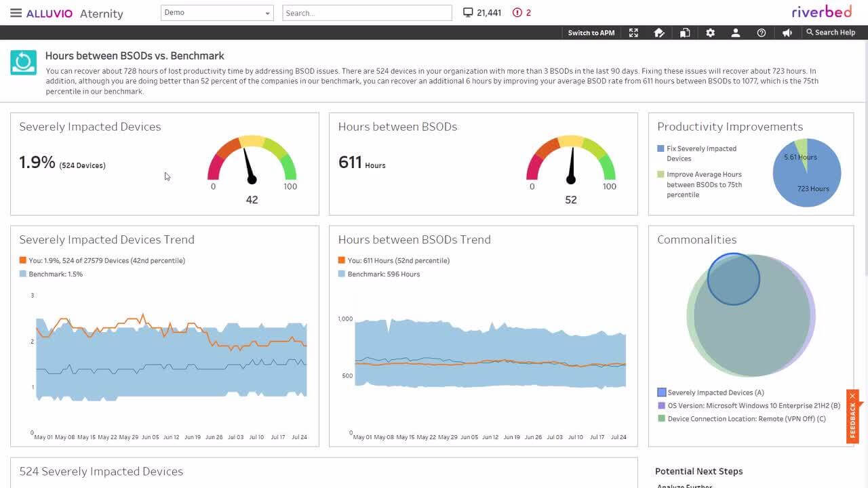Click the OS Version Windows 10 legend (B)
The width and height of the screenshot is (868, 488).
coord(749,405)
